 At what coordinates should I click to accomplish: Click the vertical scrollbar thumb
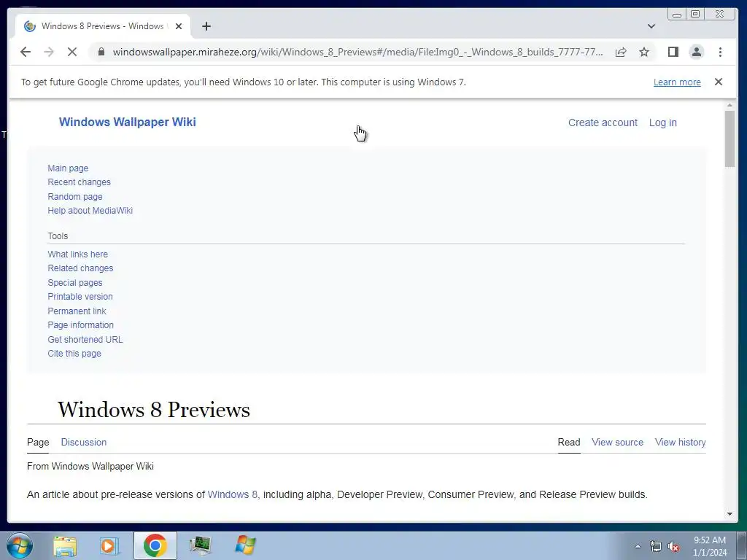729,139
